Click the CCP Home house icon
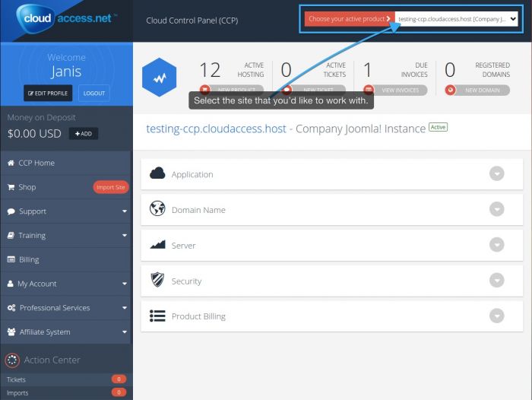Screen dimensions: 532x400 click(x=11, y=163)
